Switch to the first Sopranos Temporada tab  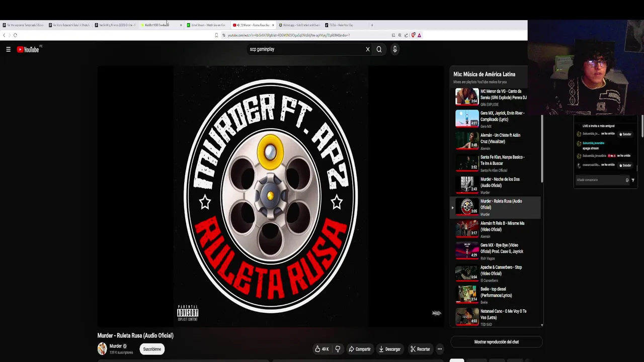23,25
